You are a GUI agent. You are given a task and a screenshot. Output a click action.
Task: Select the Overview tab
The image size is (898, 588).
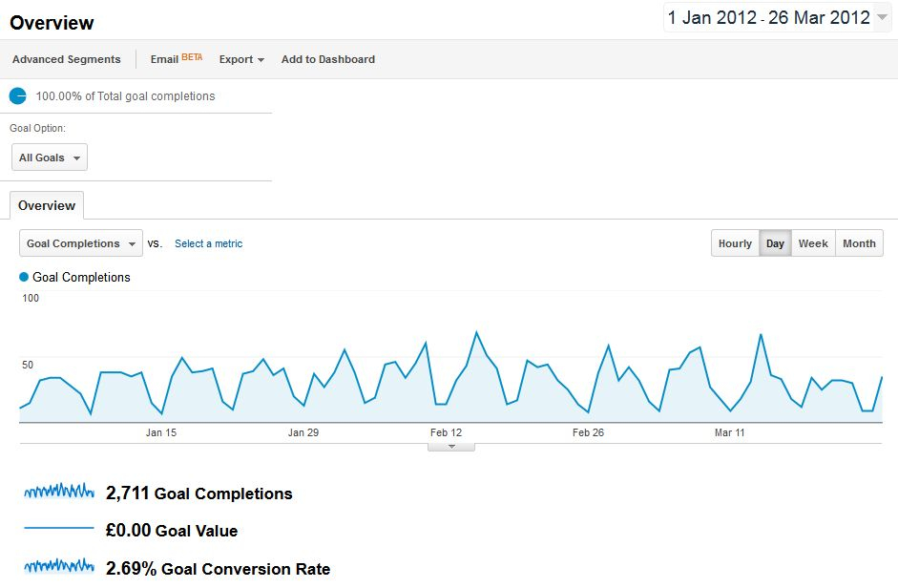click(47, 205)
